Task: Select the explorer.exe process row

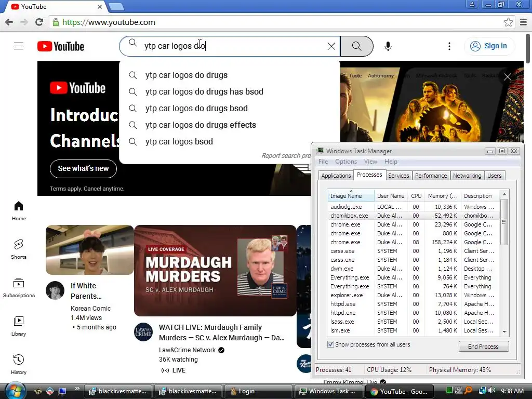Action: (x=413, y=295)
